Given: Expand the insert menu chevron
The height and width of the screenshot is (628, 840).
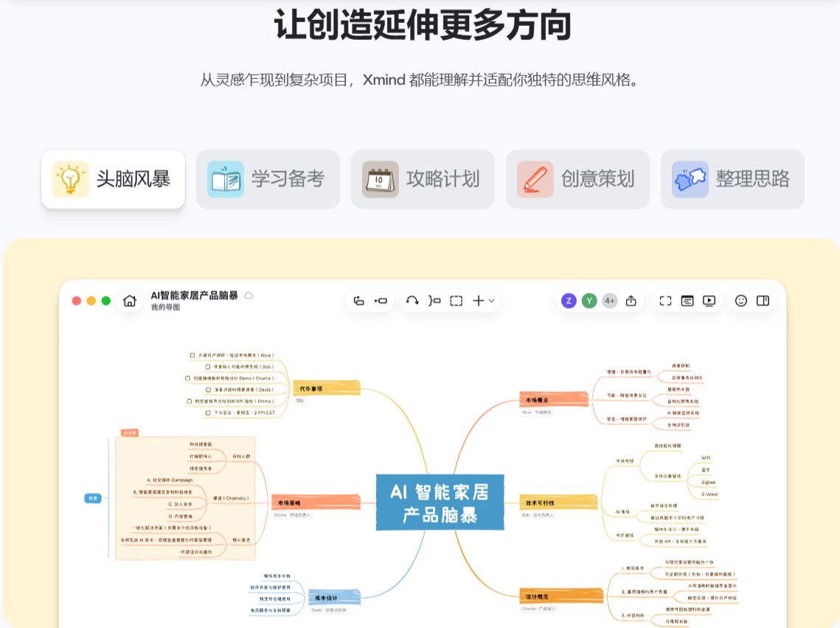Looking at the screenshot, I should pos(491,301).
